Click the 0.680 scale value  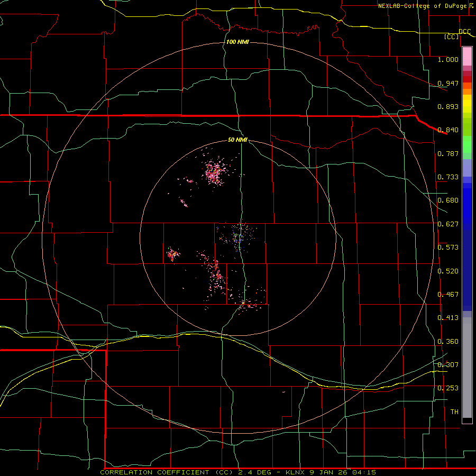coord(448,200)
